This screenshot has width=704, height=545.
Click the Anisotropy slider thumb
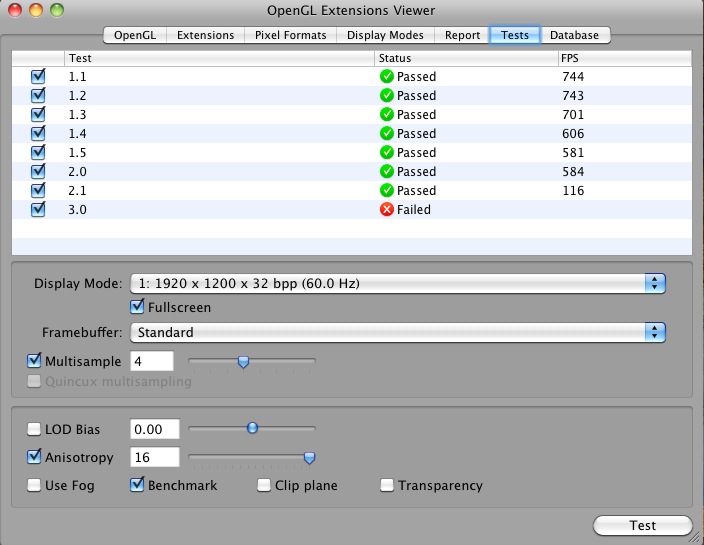(x=309, y=457)
